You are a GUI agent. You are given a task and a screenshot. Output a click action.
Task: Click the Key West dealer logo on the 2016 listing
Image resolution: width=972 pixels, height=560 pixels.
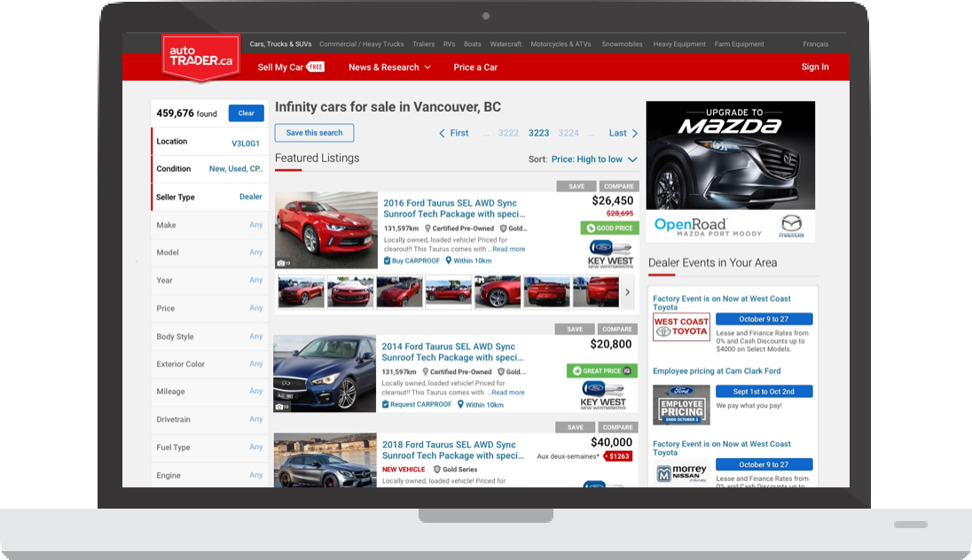(x=610, y=254)
